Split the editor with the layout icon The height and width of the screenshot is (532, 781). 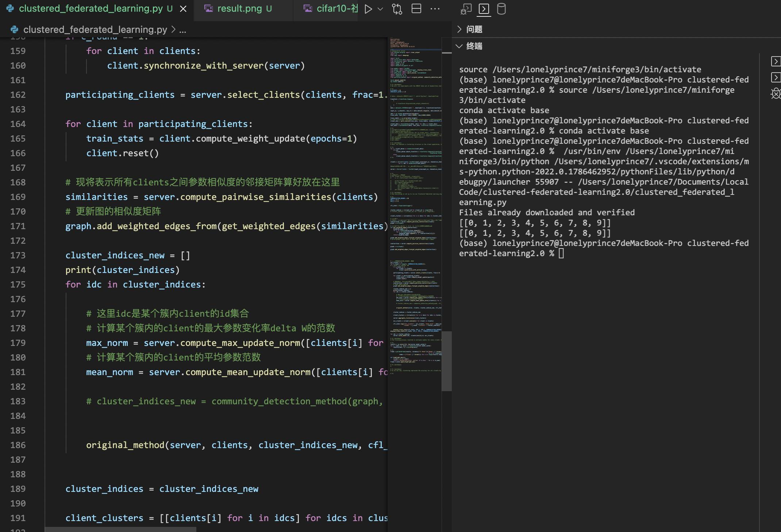tap(416, 9)
